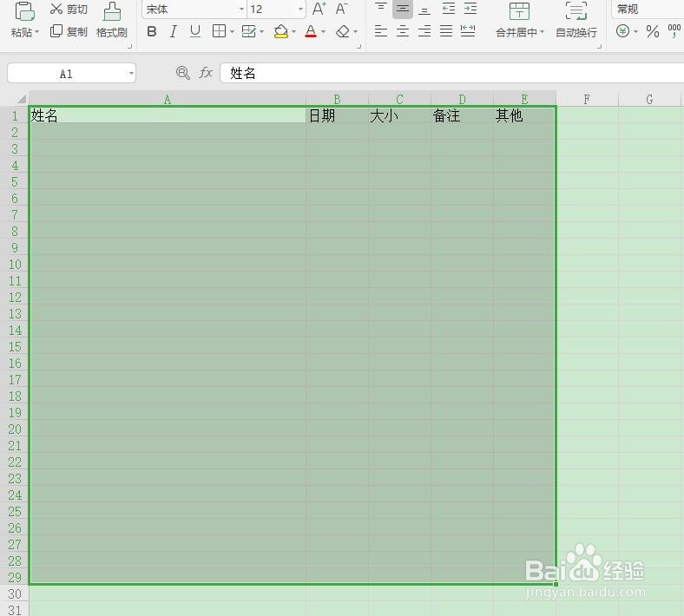Viewport: 684px width, 616px height.
Task: Increase font size with A+ icon
Action: (x=319, y=10)
